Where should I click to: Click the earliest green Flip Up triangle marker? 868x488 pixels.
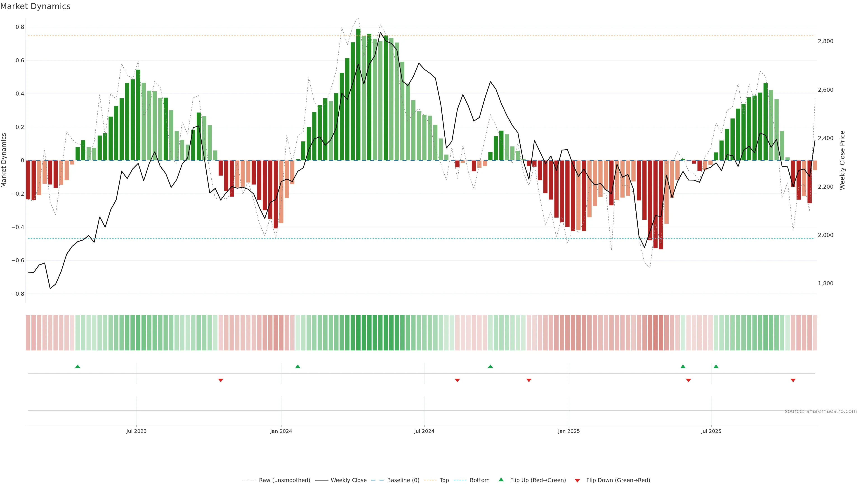pos(78,366)
